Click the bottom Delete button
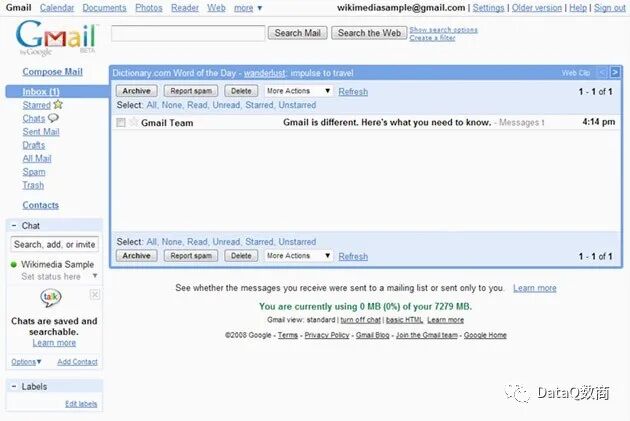Viewport: 630px width, 421px height. (241, 255)
